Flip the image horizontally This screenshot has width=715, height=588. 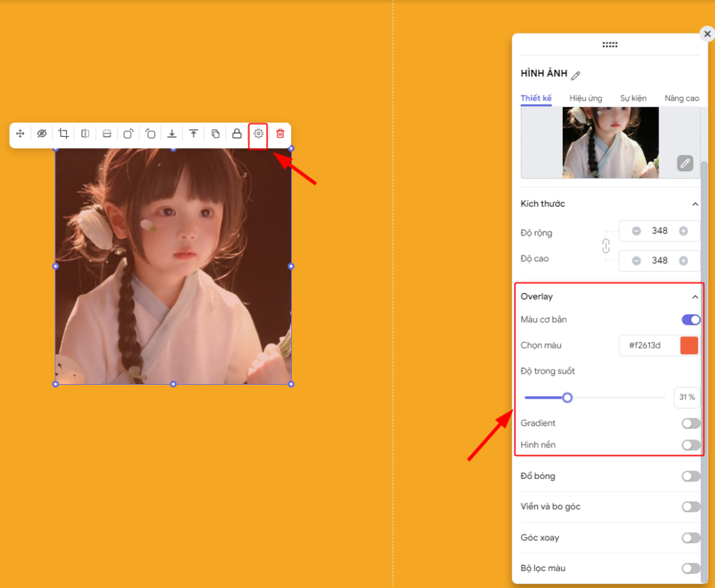click(85, 133)
